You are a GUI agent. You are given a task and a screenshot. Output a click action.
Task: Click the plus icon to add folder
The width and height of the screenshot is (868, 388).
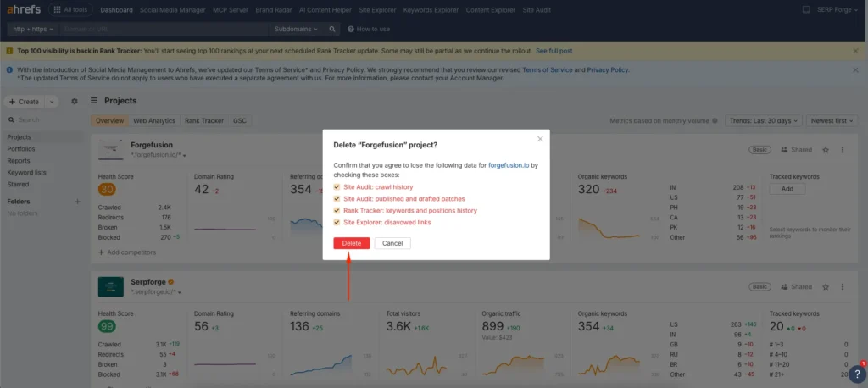[77, 202]
